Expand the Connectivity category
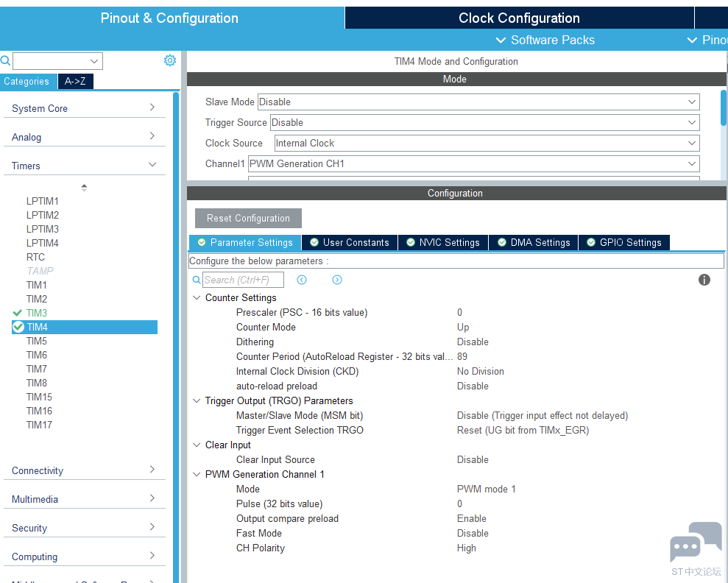 pyautogui.click(x=84, y=470)
